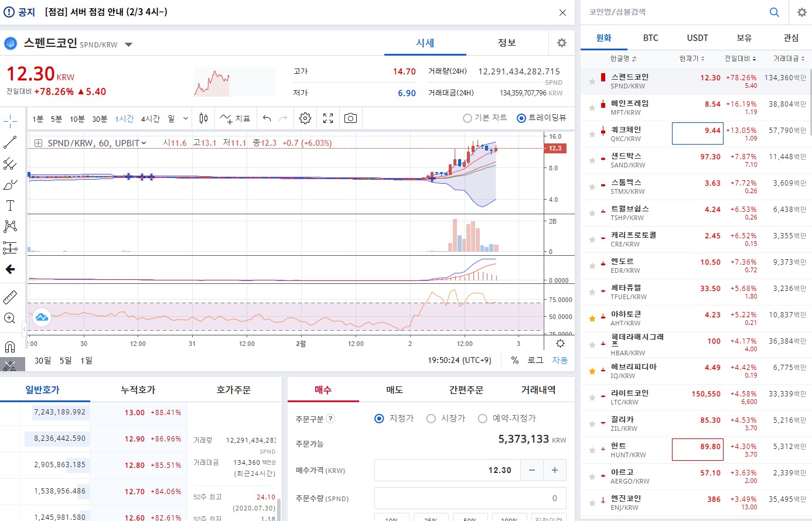Select the pitchfork drawing tool
812x521 pixels.
click(x=10, y=163)
